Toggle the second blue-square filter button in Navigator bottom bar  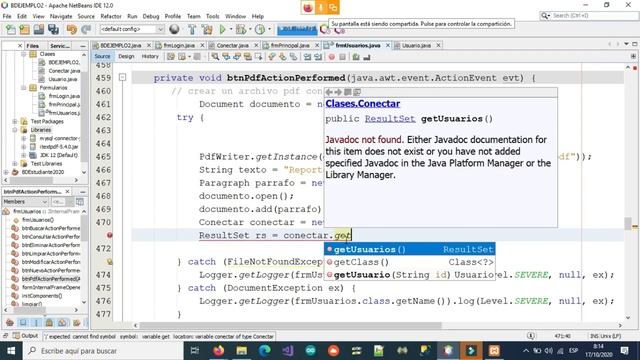(x=23, y=322)
